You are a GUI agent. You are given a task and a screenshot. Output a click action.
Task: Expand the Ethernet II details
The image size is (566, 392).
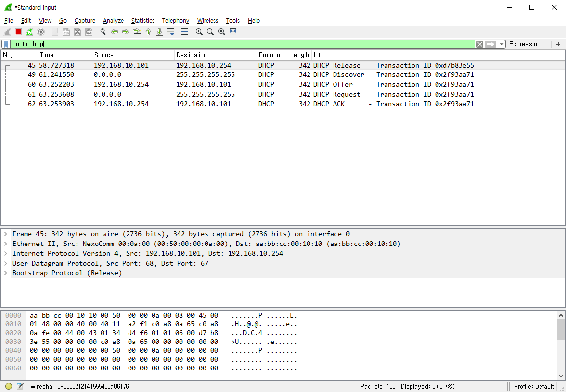tap(6, 244)
